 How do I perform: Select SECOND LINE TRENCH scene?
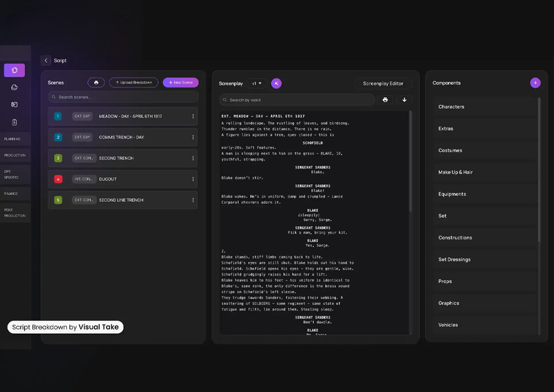123,200
